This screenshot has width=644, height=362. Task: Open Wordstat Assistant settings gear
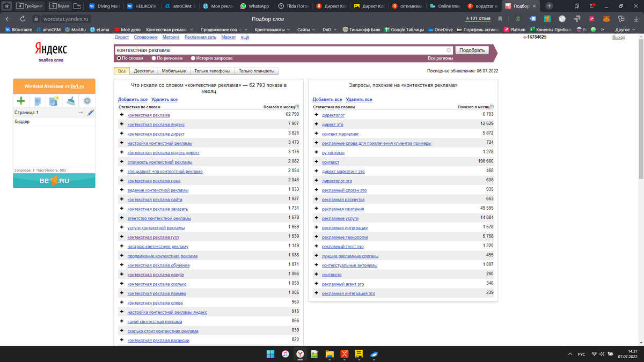click(87, 101)
